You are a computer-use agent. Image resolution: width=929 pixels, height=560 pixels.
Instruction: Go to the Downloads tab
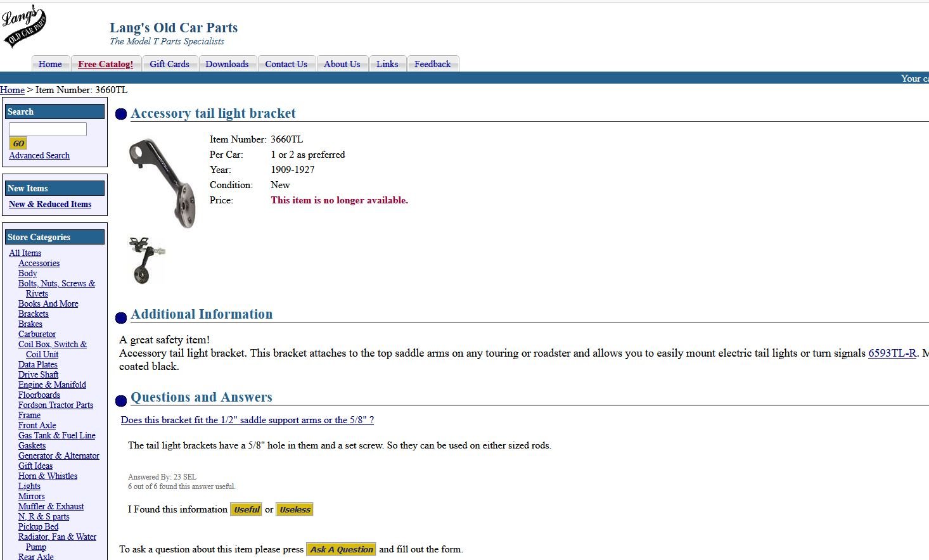(227, 64)
